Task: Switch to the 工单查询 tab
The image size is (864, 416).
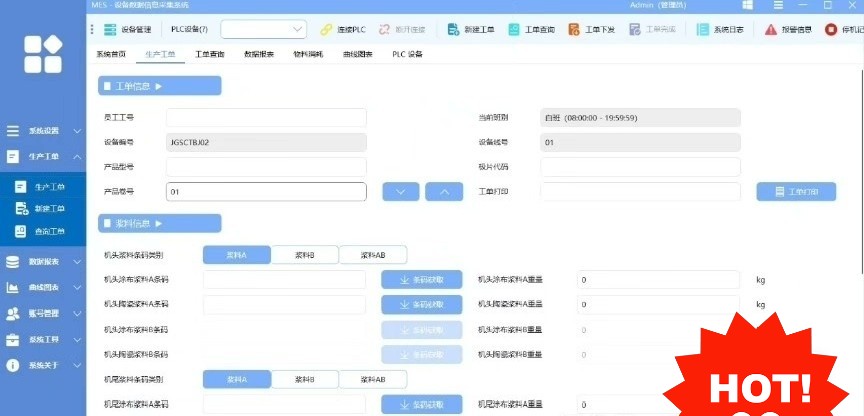Action: pos(209,55)
